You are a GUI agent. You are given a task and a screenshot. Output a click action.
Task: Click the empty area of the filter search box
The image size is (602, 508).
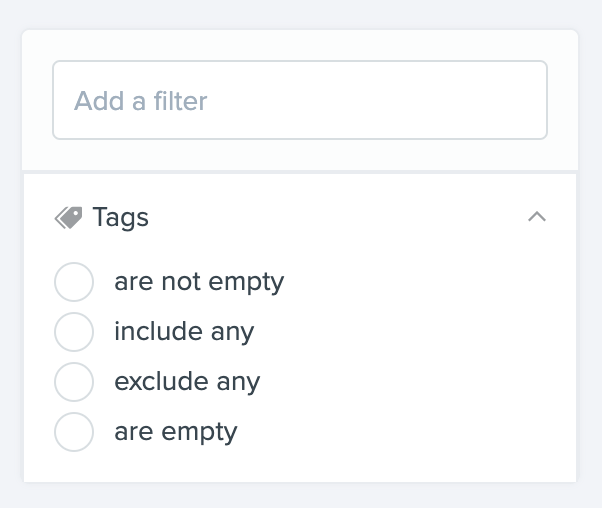tap(376, 100)
